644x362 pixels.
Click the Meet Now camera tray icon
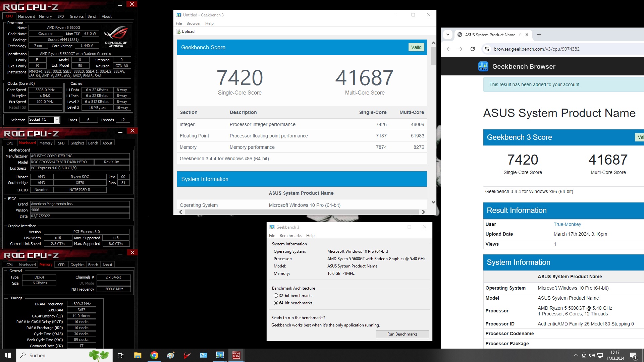coord(584,355)
